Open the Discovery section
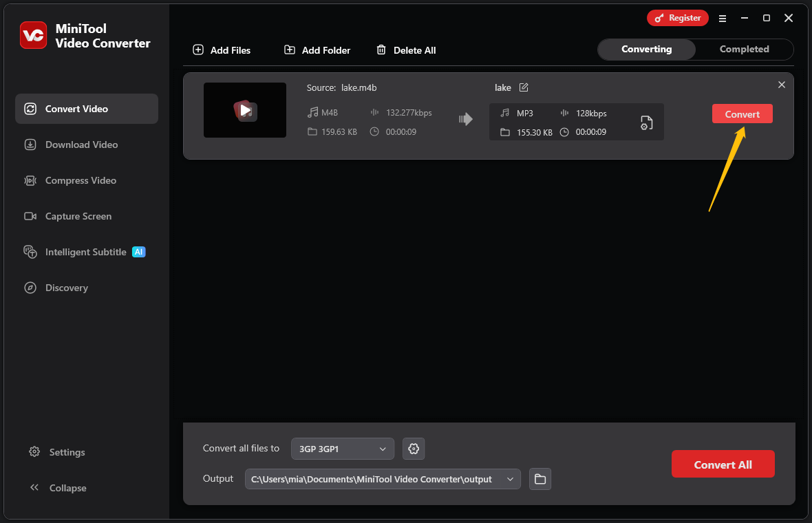812x523 pixels. (x=56, y=288)
